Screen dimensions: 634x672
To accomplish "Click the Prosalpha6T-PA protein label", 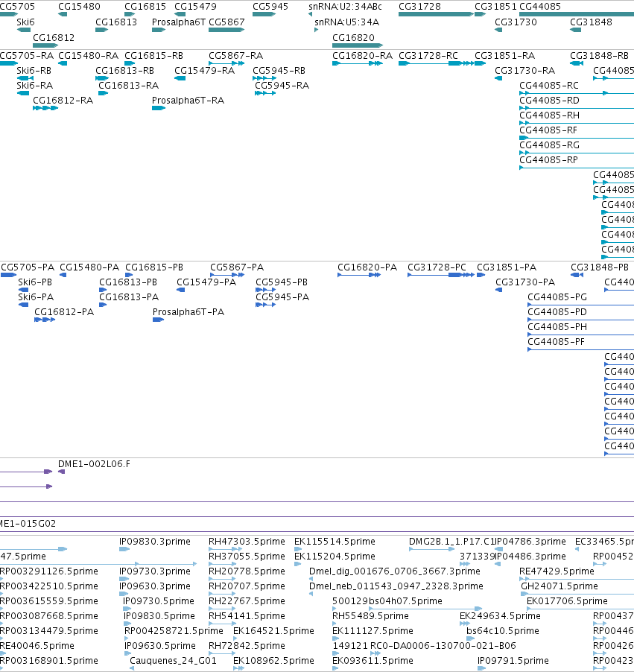I will [188, 312].
